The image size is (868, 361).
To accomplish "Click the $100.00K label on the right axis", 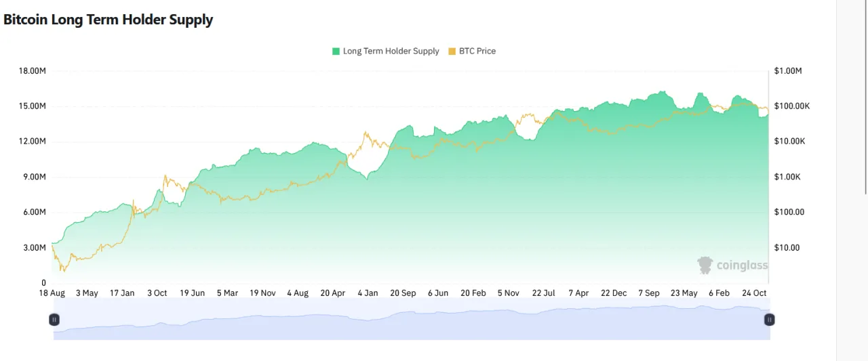I will pyautogui.click(x=791, y=106).
